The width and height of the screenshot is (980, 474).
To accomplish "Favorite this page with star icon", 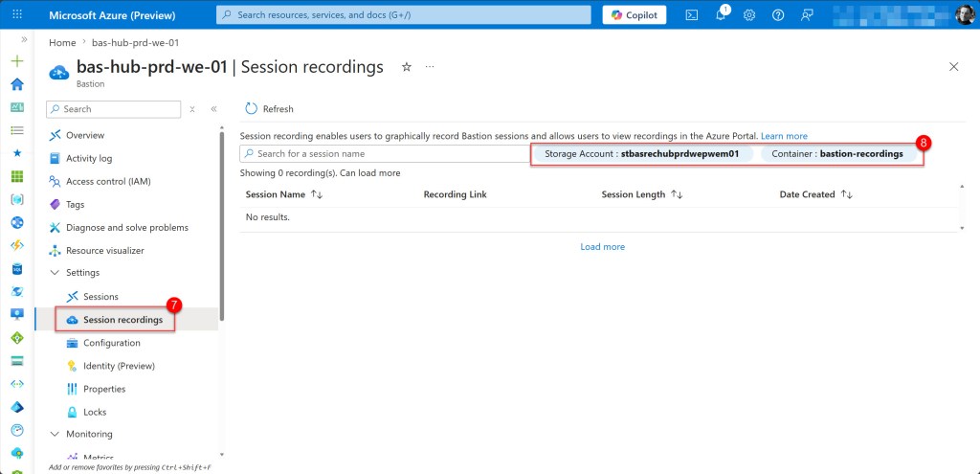I will (407, 67).
